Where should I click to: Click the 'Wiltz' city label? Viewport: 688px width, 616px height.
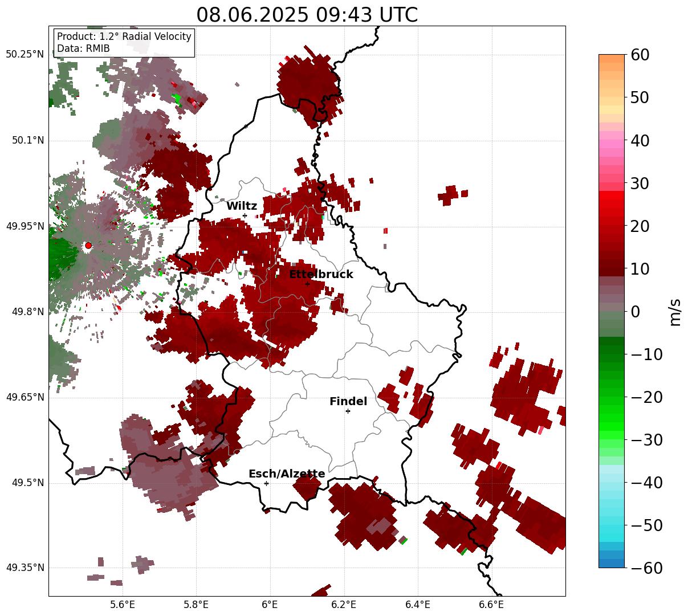pyautogui.click(x=242, y=206)
